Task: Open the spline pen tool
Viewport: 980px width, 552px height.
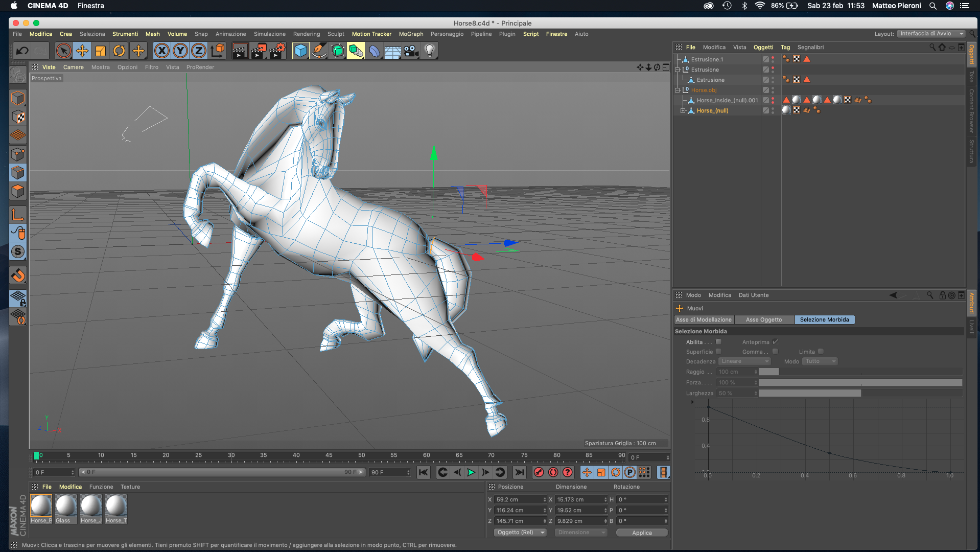Action: pos(319,51)
